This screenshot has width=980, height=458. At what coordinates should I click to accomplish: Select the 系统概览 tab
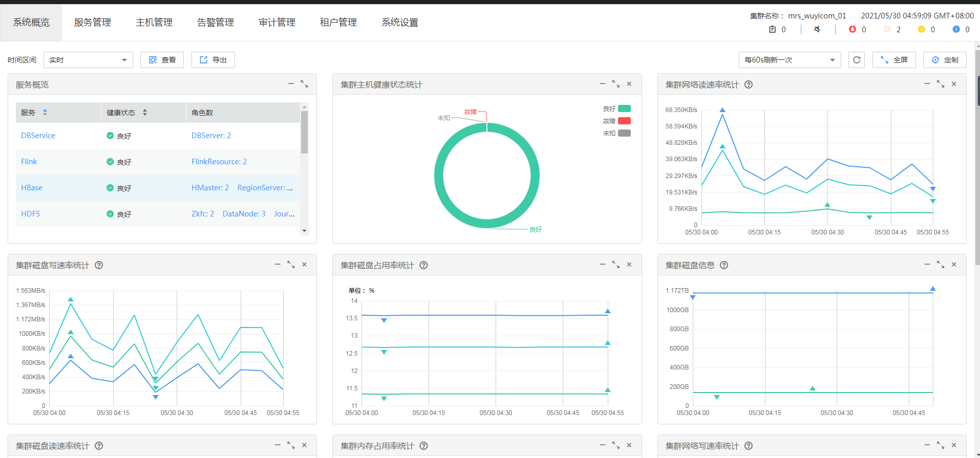[31, 23]
